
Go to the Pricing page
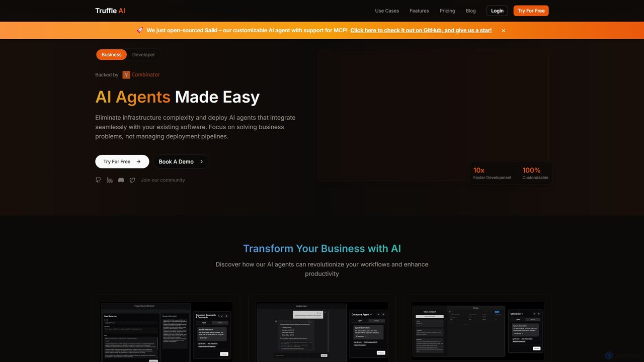point(447,11)
